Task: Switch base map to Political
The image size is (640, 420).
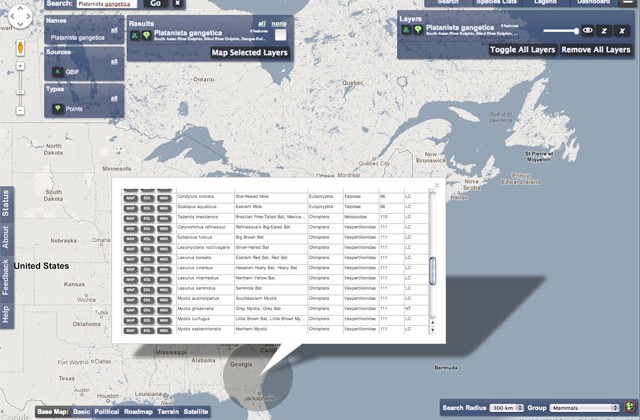Action: click(107, 411)
